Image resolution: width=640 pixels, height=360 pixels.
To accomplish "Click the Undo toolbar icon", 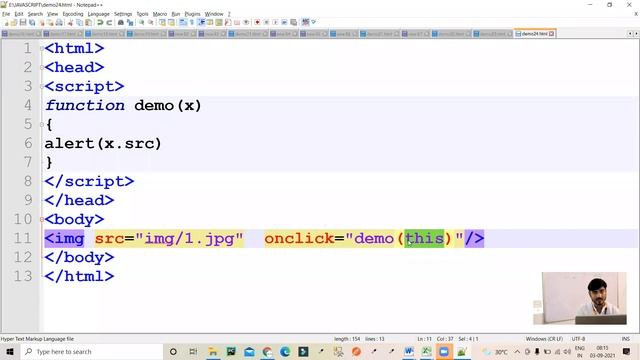I will point(100,22).
